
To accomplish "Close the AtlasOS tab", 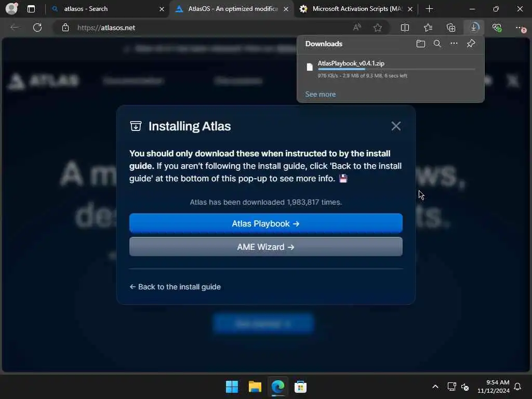I will (286, 9).
